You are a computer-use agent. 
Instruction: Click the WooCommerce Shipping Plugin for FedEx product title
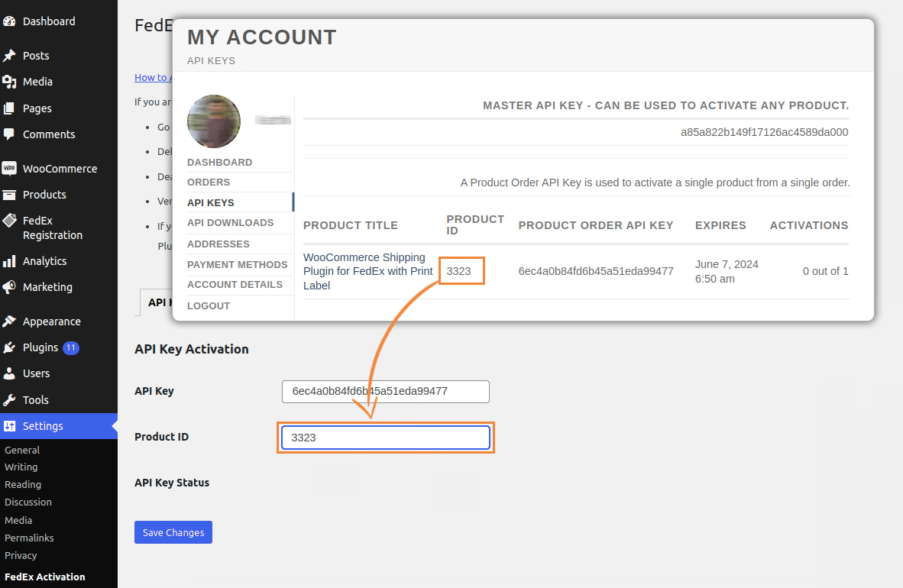[x=368, y=271]
